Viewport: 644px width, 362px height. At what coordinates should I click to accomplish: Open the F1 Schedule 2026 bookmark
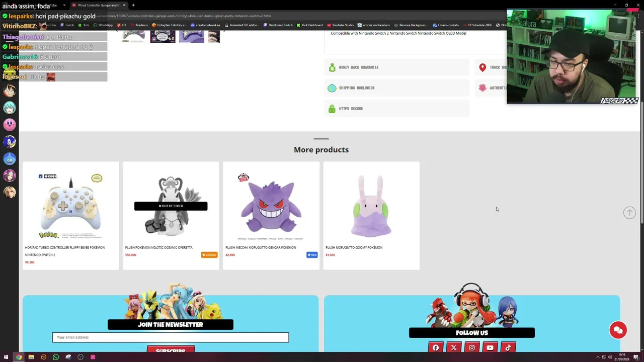pyautogui.click(x=478, y=25)
